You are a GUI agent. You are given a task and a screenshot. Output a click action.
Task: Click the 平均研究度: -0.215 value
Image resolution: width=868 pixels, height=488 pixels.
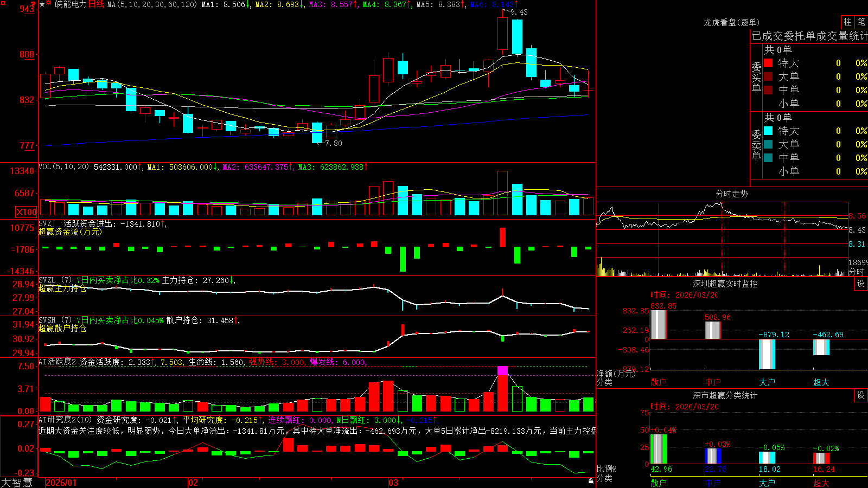tap(221, 420)
